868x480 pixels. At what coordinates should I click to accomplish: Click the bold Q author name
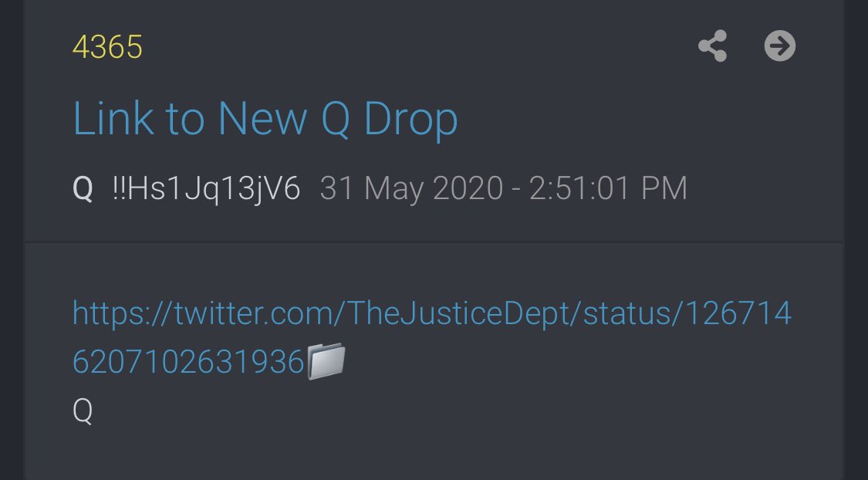point(83,189)
